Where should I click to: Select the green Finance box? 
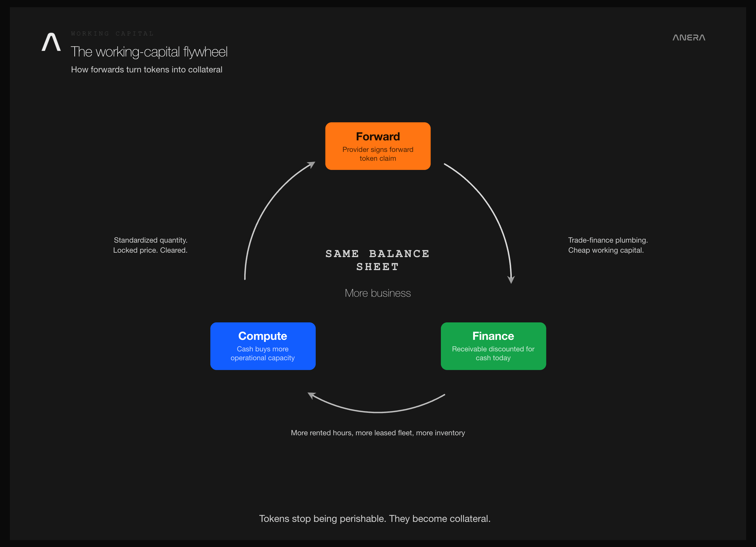[493, 346]
